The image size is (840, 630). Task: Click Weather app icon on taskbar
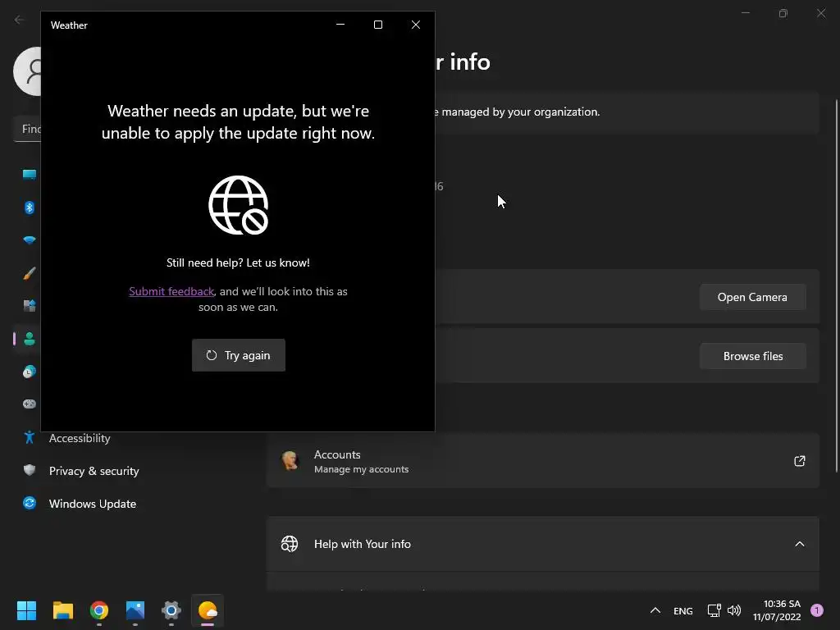tap(208, 610)
